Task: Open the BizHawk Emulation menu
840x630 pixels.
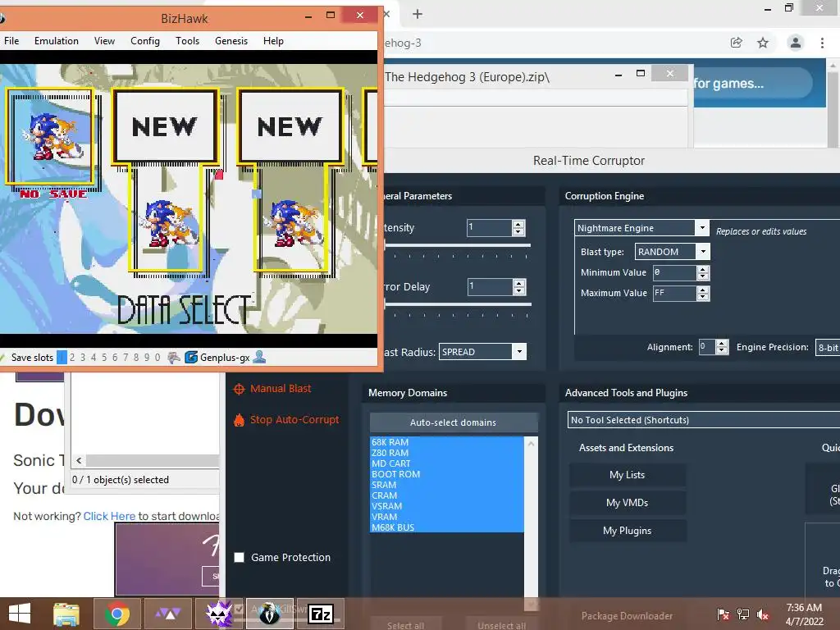Action: pyautogui.click(x=57, y=41)
